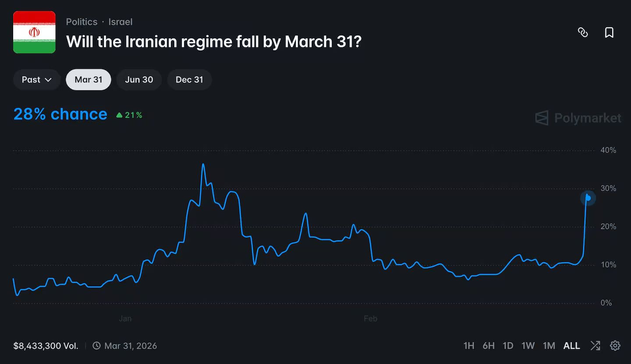Open the Politics category link
Viewport: 631px width, 364px height.
[82, 22]
